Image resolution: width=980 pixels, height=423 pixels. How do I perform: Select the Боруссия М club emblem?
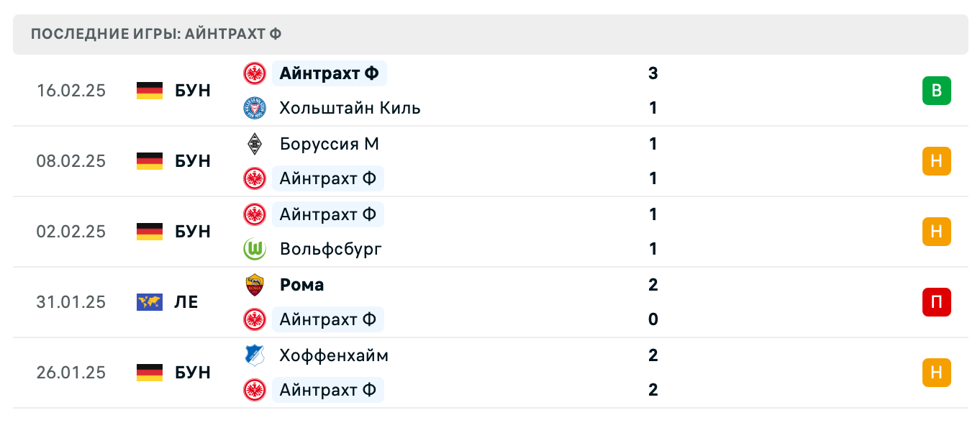point(255,143)
